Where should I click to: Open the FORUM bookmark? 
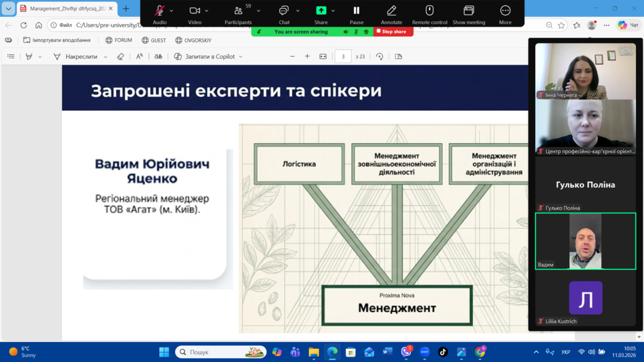tap(119, 40)
